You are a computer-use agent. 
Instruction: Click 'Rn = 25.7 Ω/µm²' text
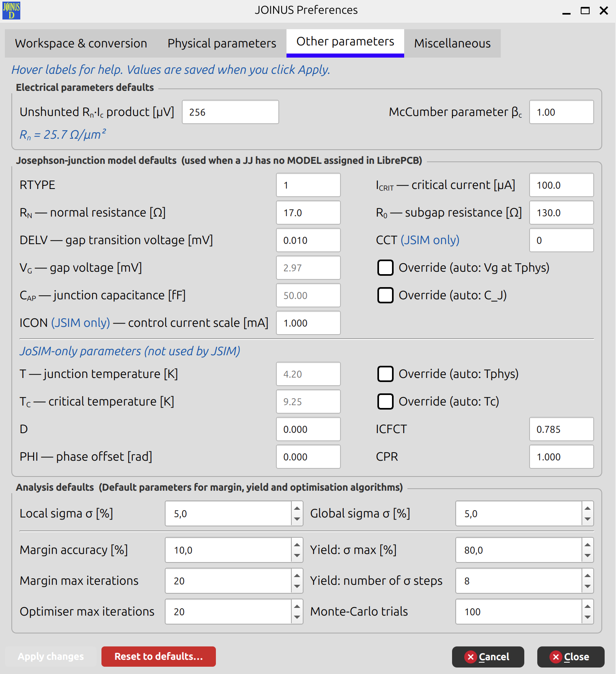click(63, 134)
